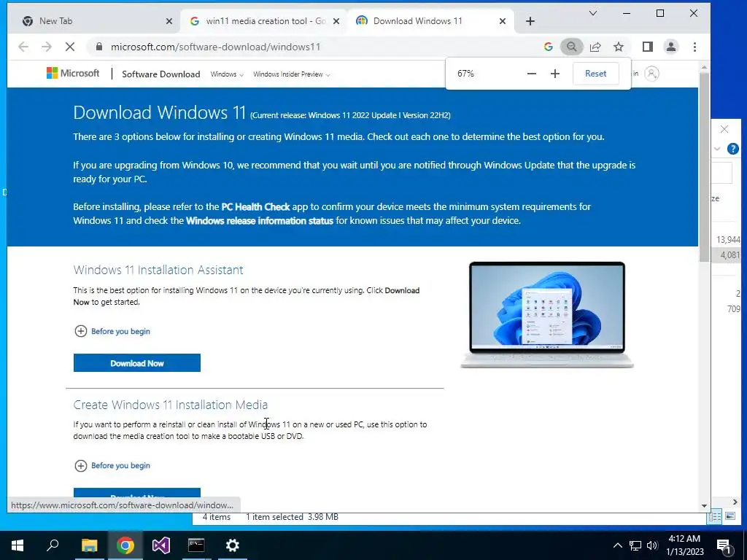
Task: Close the File Explorer window behind Chrome
Action: click(x=724, y=129)
